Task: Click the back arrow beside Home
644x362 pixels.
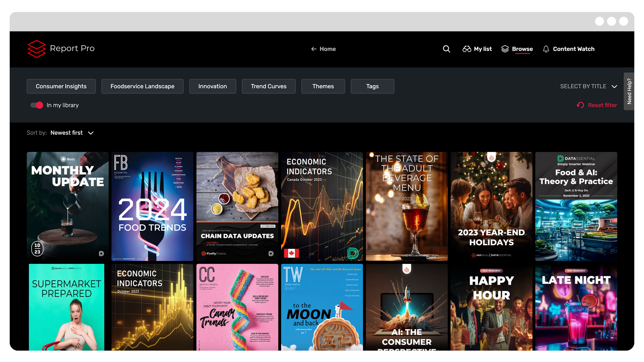Action: click(314, 49)
